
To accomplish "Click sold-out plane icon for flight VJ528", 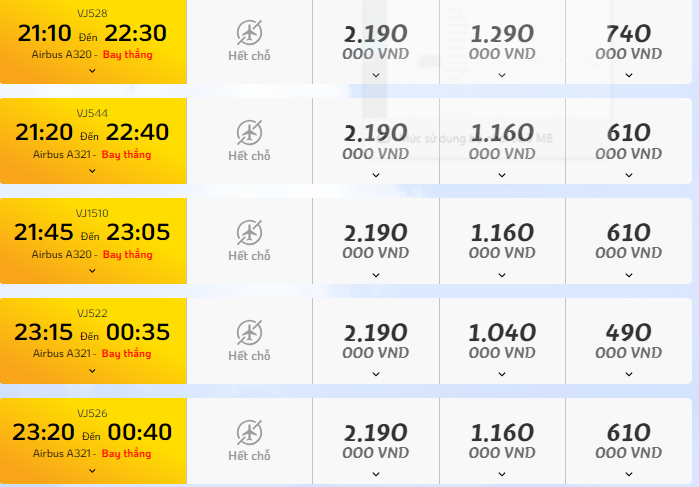I will click(249, 32).
